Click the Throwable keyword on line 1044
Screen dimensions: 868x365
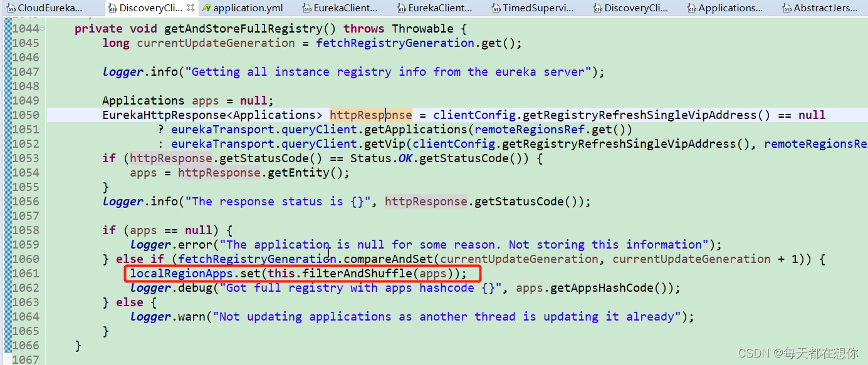coord(423,29)
